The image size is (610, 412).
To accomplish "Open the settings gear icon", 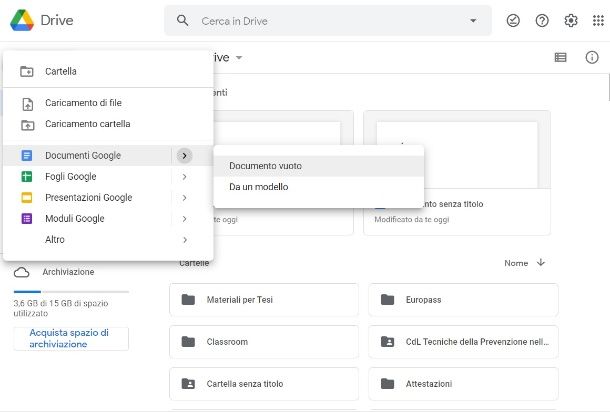I will point(571,20).
